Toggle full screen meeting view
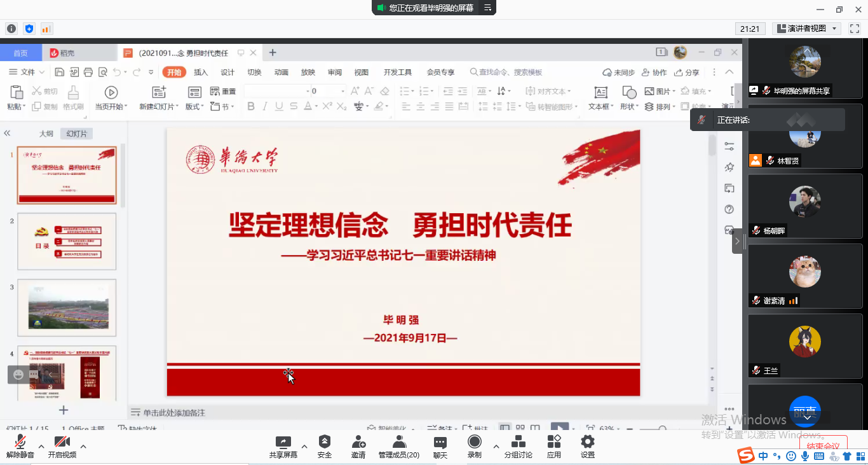Image resolution: width=868 pixels, height=465 pixels. (x=854, y=29)
